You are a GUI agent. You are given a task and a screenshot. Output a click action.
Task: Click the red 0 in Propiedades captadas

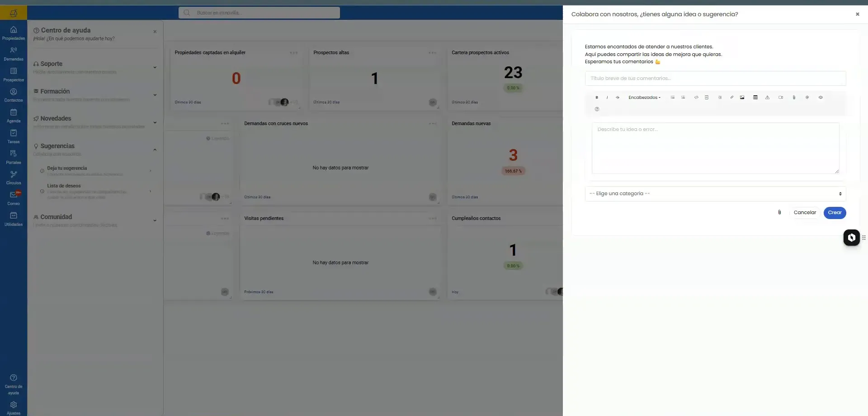[x=236, y=79]
